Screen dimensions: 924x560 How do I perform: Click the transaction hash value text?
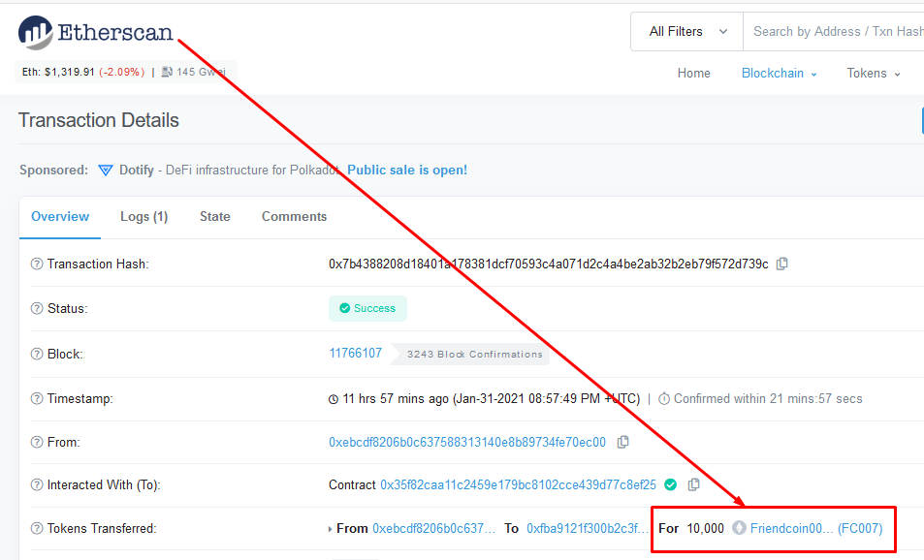549,264
